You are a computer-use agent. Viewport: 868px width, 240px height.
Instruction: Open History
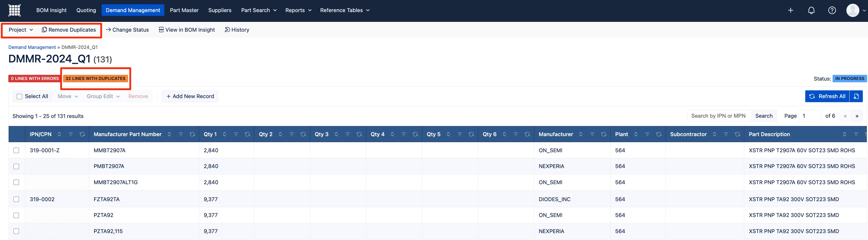click(237, 30)
